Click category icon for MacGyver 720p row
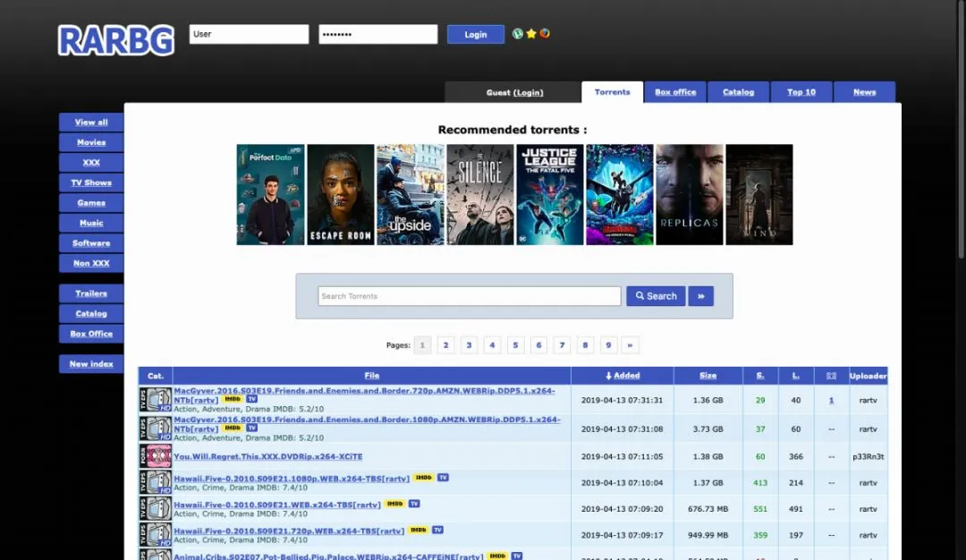 point(156,400)
